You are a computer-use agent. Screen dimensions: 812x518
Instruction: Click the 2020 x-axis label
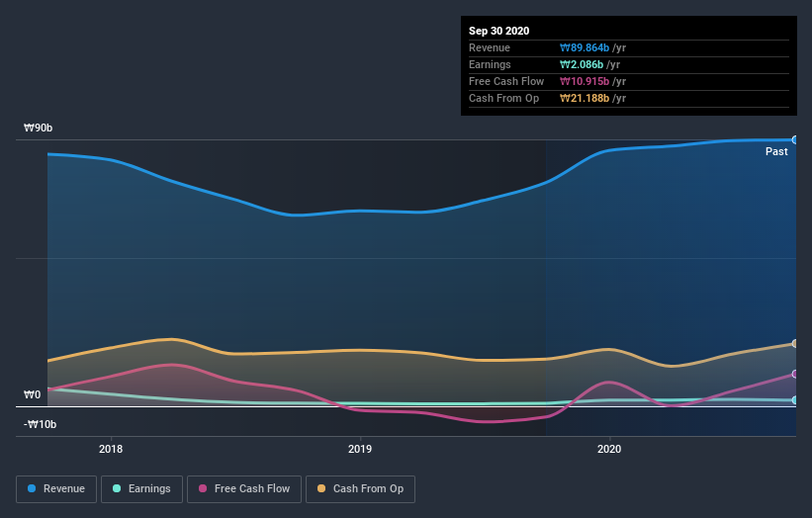pos(609,449)
